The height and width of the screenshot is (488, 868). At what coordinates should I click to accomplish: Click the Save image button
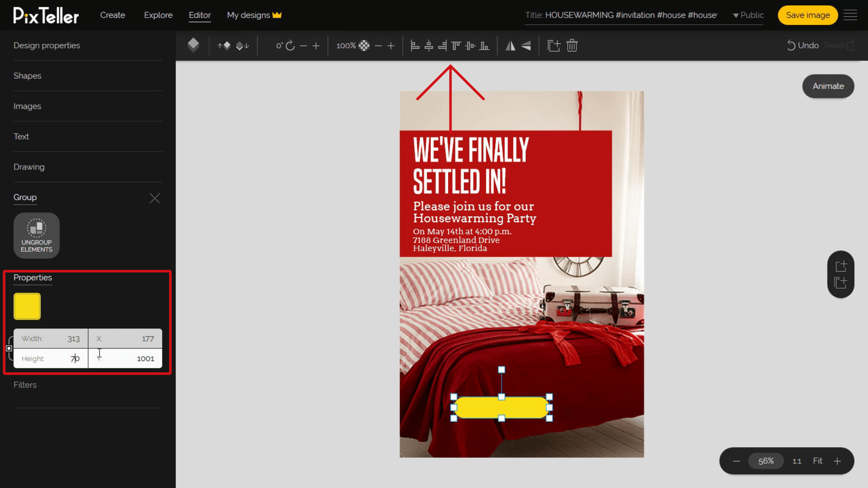pos(808,15)
